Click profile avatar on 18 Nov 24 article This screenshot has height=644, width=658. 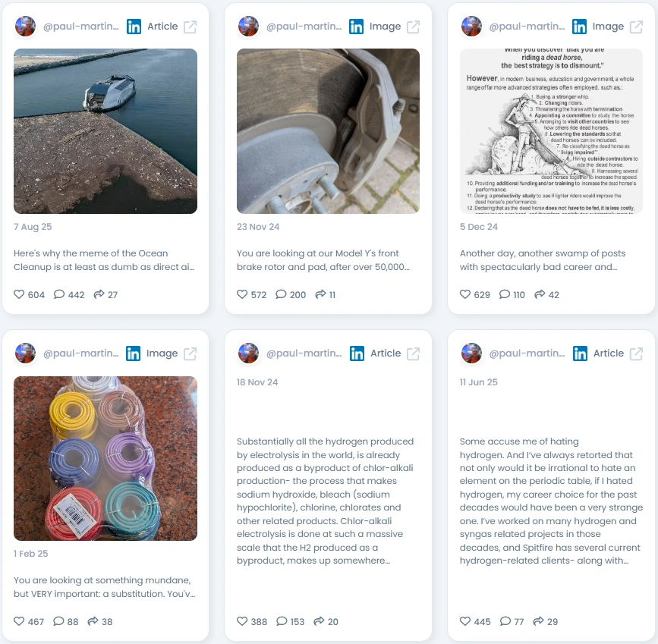coord(248,353)
